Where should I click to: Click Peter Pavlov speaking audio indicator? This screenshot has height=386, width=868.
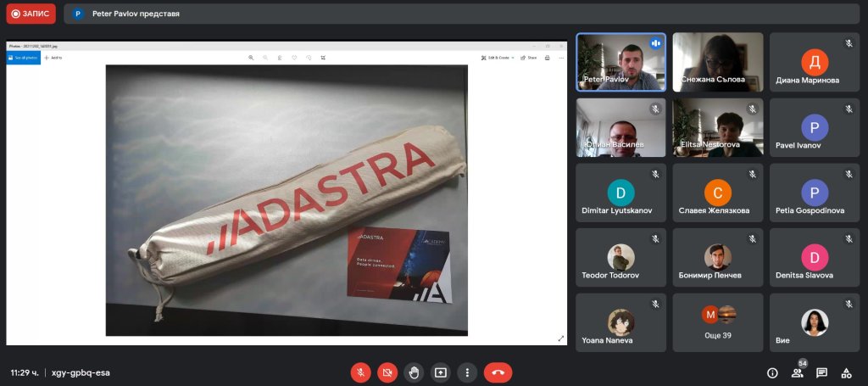(x=655, y=43)
